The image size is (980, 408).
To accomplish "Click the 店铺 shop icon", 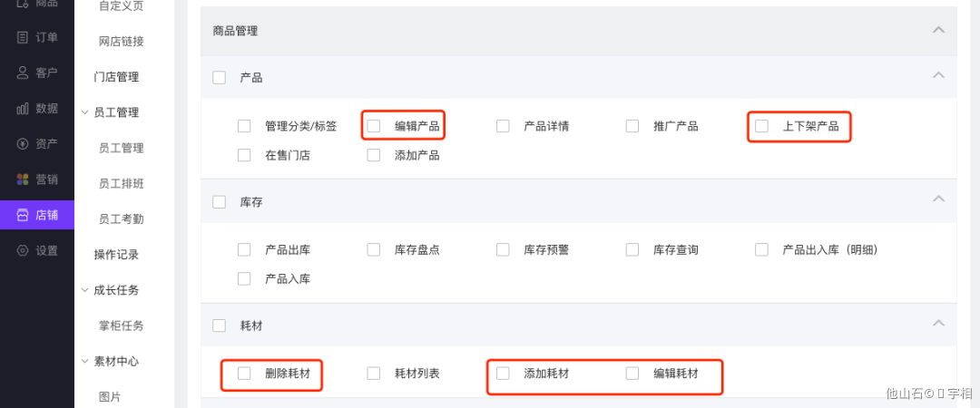I will tap(23, 215).
